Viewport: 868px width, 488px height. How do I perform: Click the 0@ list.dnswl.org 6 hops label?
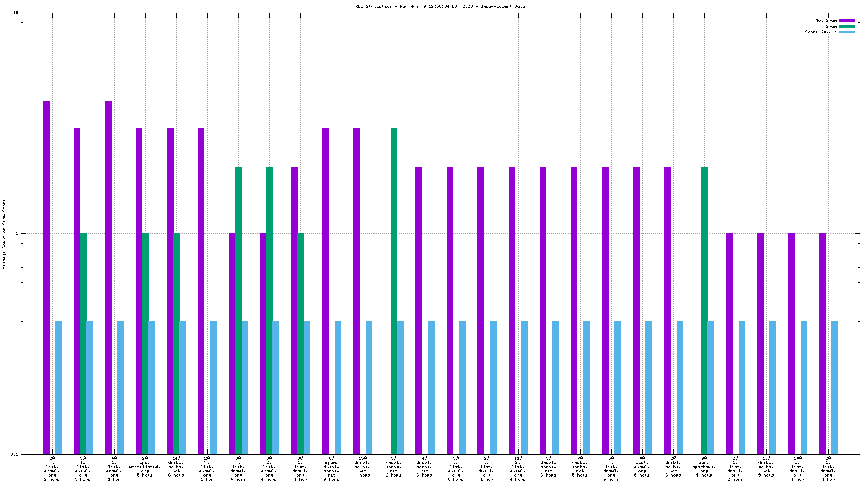642,467
